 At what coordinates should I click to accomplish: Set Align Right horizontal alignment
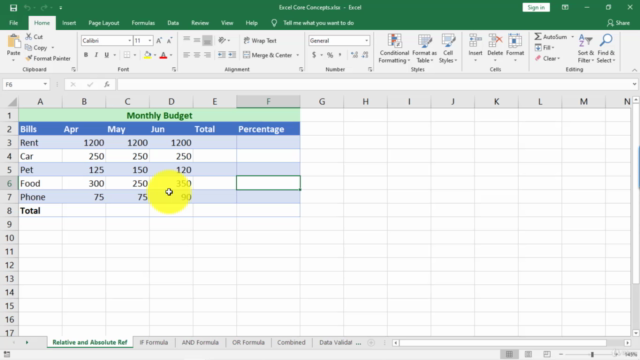pos(207,55)
